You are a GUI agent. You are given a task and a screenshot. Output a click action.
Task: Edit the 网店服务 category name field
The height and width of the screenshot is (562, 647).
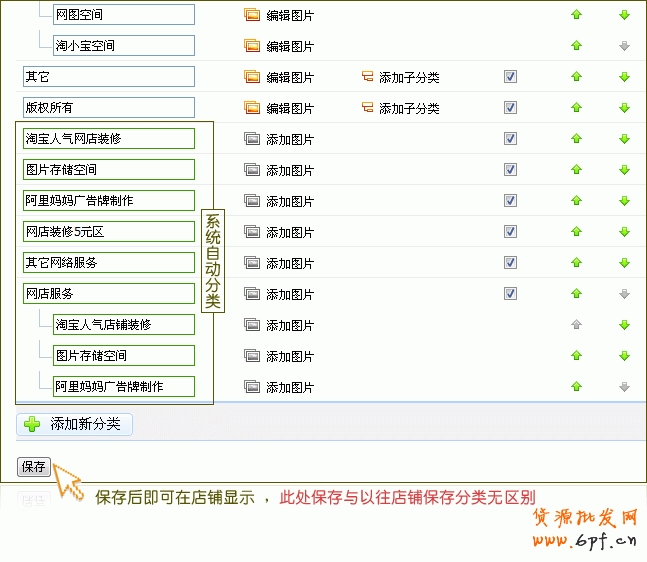pyautogui.click(x=108, y=294)
